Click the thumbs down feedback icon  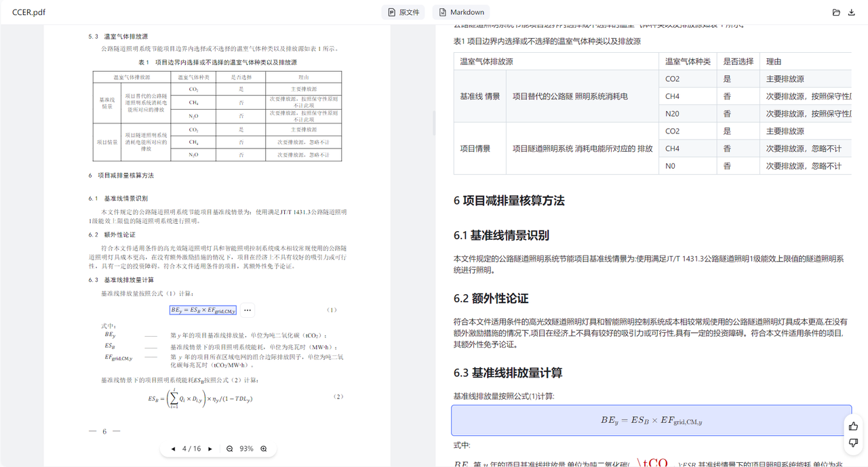click(853, 443)
